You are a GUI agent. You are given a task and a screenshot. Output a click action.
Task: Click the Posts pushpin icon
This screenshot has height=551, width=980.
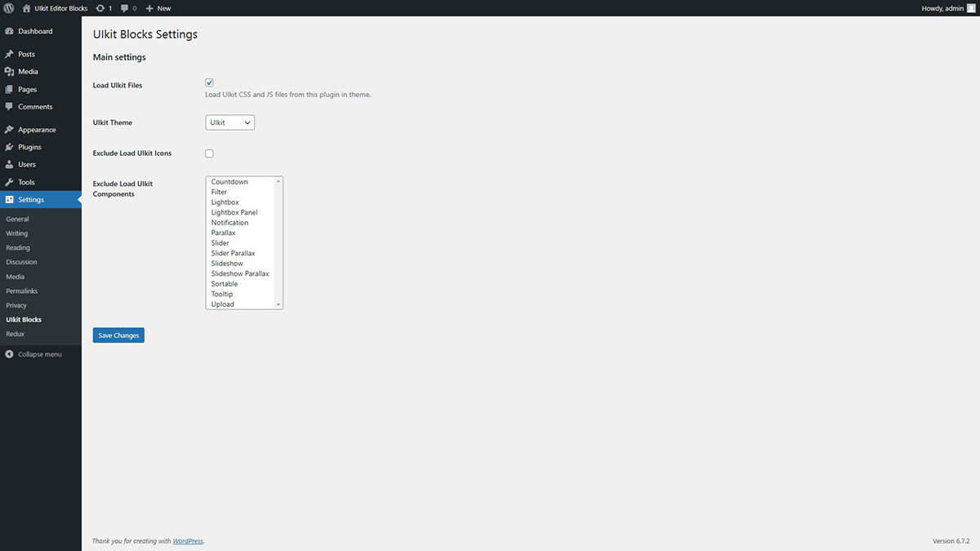coord(9,54)
